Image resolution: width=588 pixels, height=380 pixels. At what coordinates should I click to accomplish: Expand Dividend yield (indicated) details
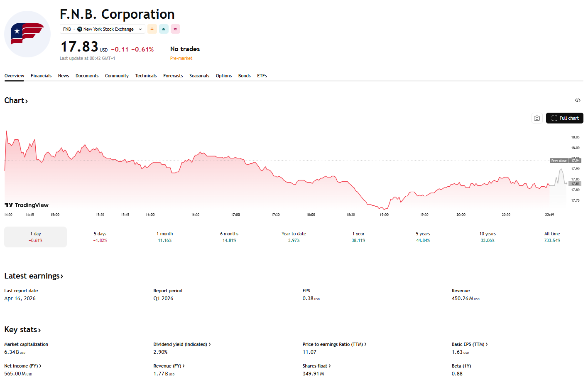182,344
